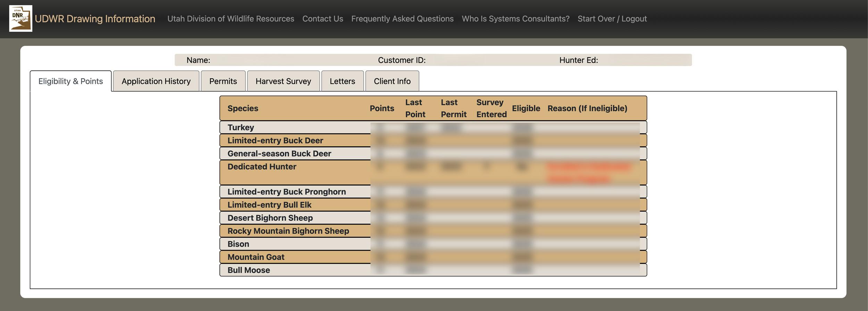Switch to the Application History tab

[x=156, y=81]
